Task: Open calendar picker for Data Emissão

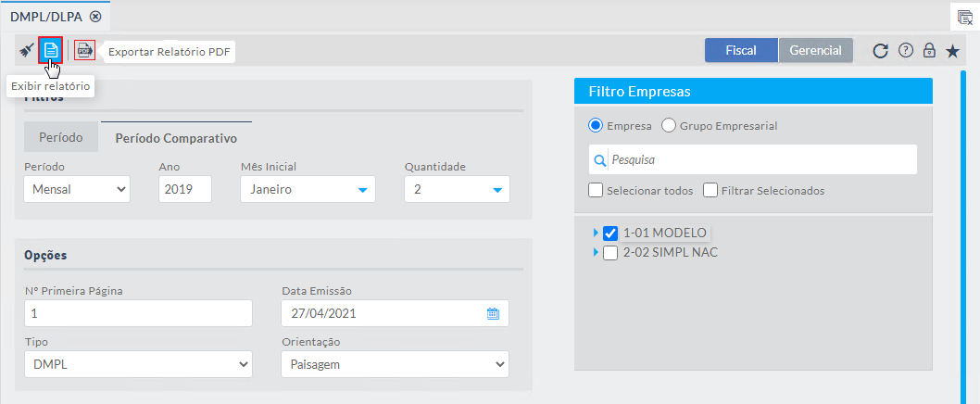Action: click(493, 313)
